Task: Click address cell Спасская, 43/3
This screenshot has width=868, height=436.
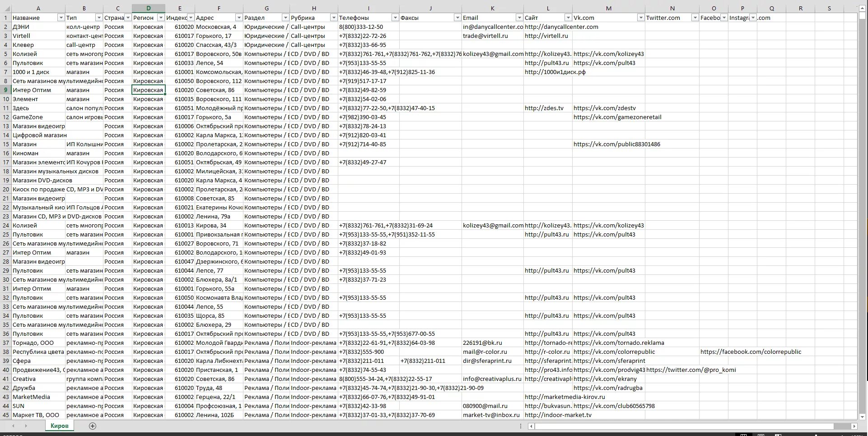Action: pyautogui.click(x=219, y=45)
